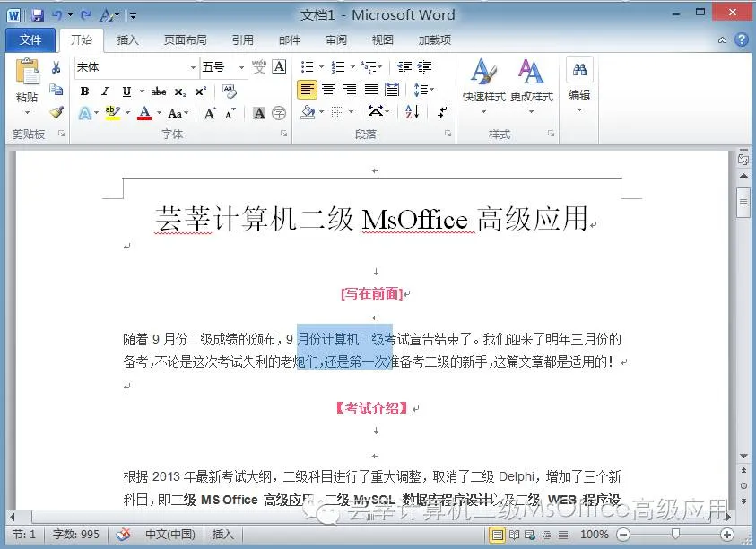Open the Numbering list dropdown arrow
756x549 pixels.
click(352, 66)
